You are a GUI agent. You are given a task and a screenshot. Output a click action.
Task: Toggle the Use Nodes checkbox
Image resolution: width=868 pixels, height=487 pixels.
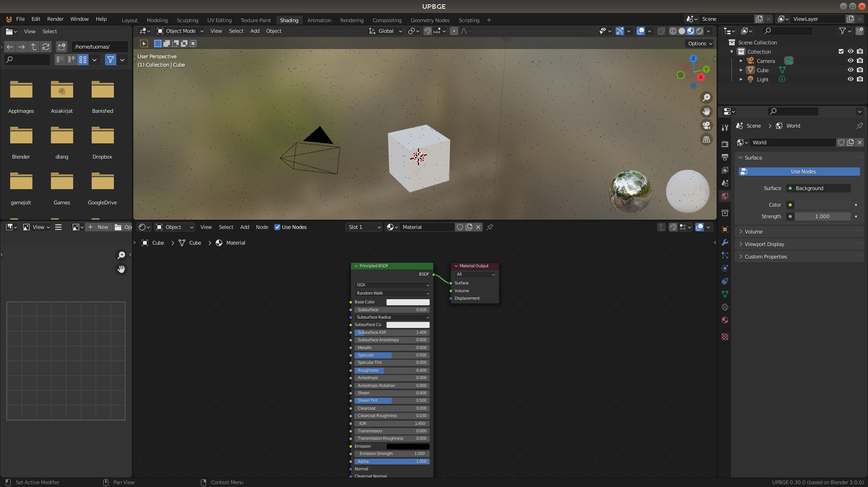[x=277, y=227]
